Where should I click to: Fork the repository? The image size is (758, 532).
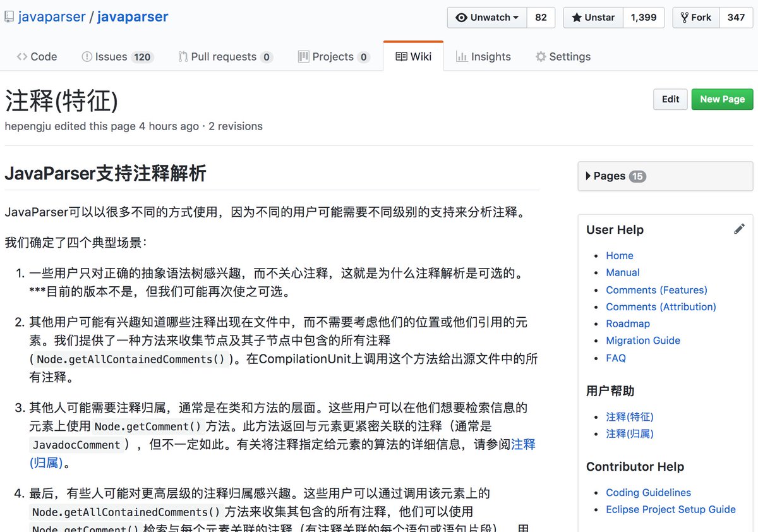tap(695, 18)
